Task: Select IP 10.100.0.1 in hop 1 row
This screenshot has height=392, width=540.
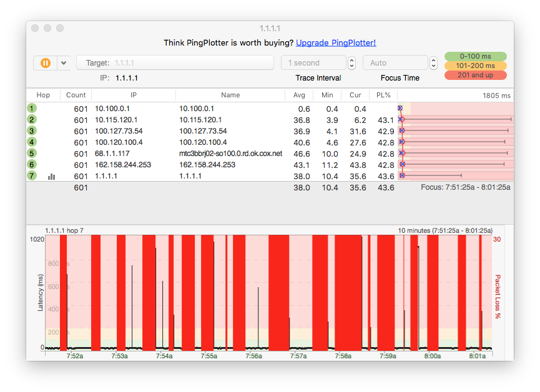Action: (x=112, y=109)
